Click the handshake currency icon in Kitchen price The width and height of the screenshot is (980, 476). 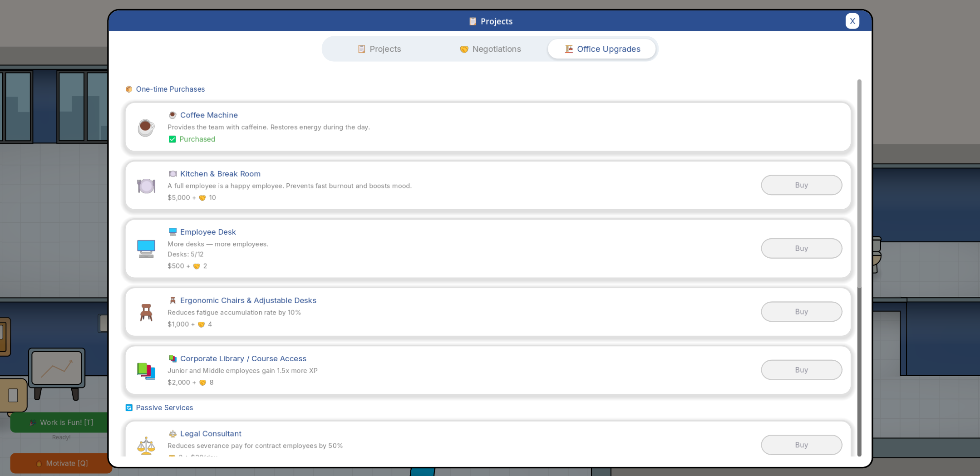click(202, 198)
